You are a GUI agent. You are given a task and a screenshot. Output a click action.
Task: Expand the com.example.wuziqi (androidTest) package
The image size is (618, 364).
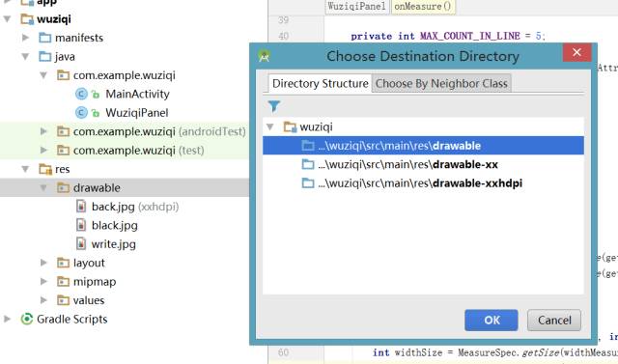point(43,131)
